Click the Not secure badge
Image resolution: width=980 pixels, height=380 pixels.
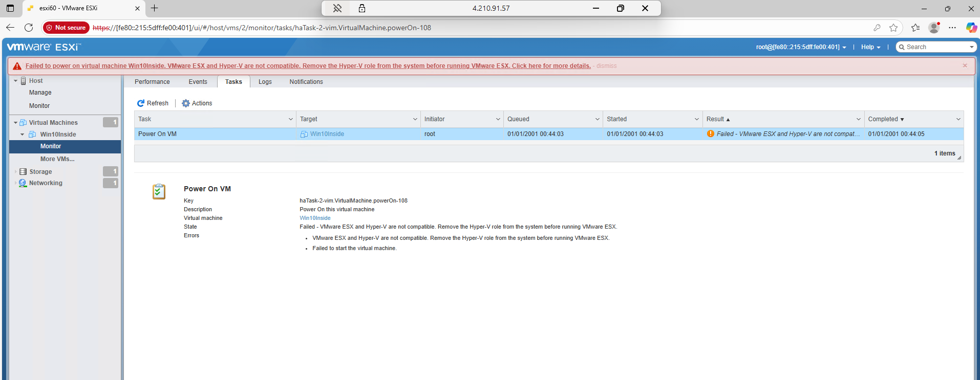point(66,28)
